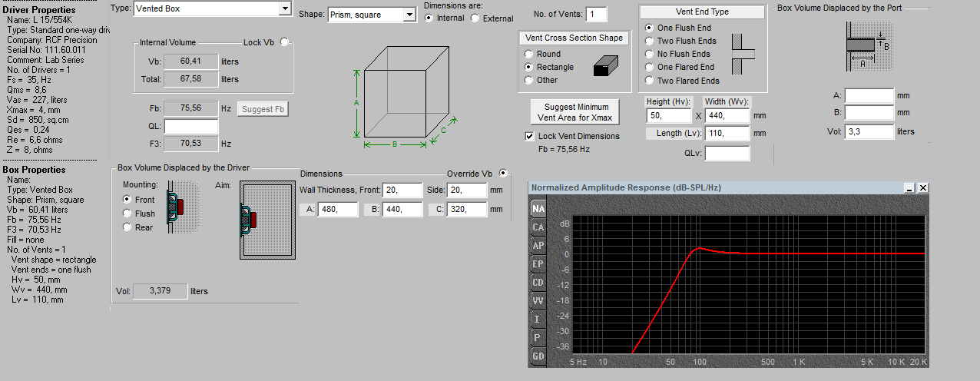Click the No. of Vents field

596,15
